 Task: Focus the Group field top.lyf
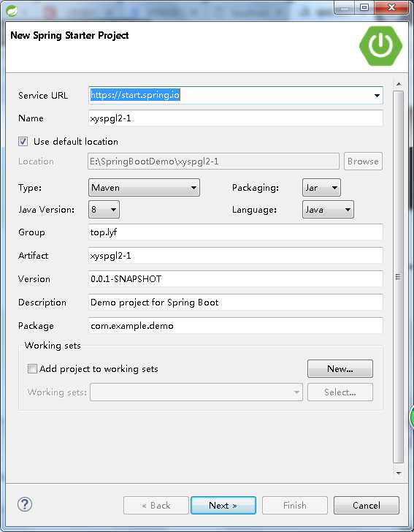236,232
